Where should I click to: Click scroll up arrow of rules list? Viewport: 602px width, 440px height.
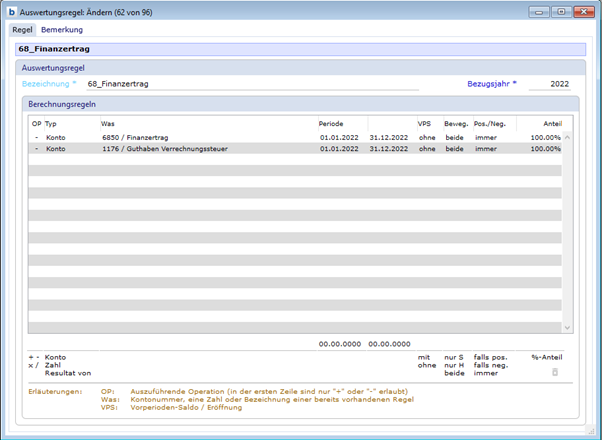tap(567, 138)
